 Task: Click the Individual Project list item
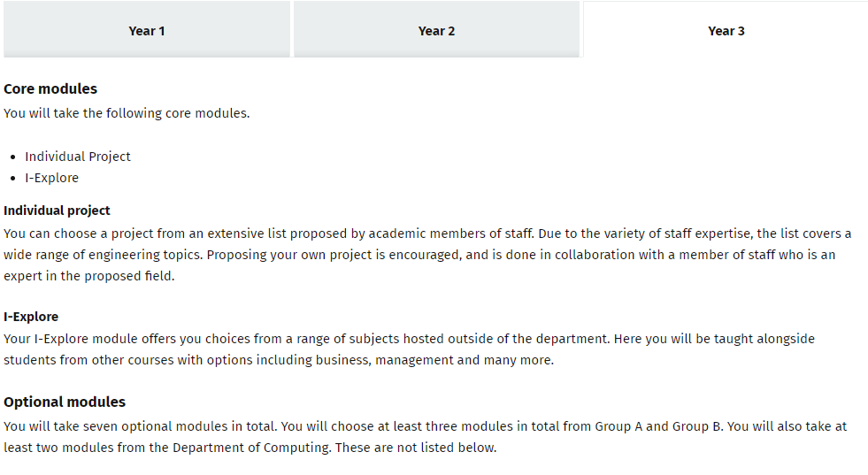pyautogui.click(x=78, y=157)
